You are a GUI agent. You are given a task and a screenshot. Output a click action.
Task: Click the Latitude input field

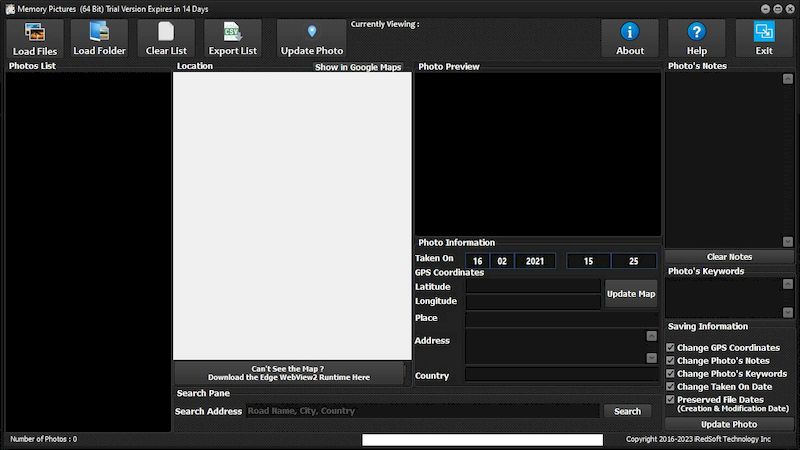click(x=533, y=286)
